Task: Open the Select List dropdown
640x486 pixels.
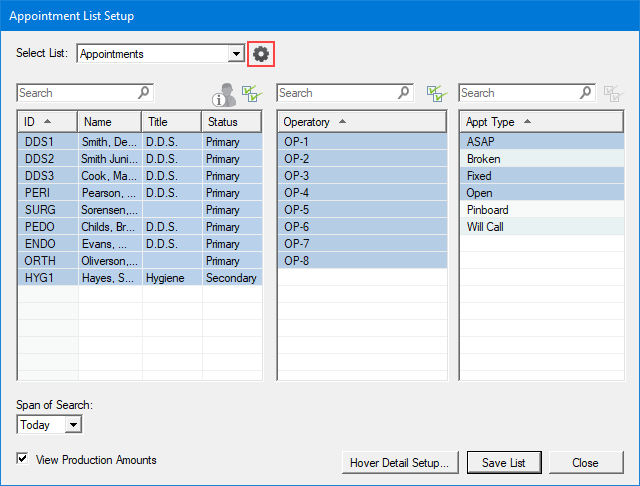Action: (236, 54)
